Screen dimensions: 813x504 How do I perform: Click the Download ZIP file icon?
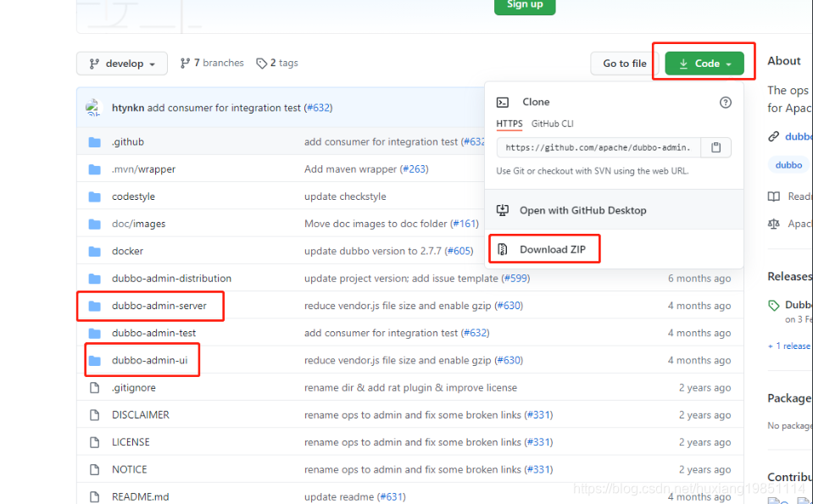502,249
